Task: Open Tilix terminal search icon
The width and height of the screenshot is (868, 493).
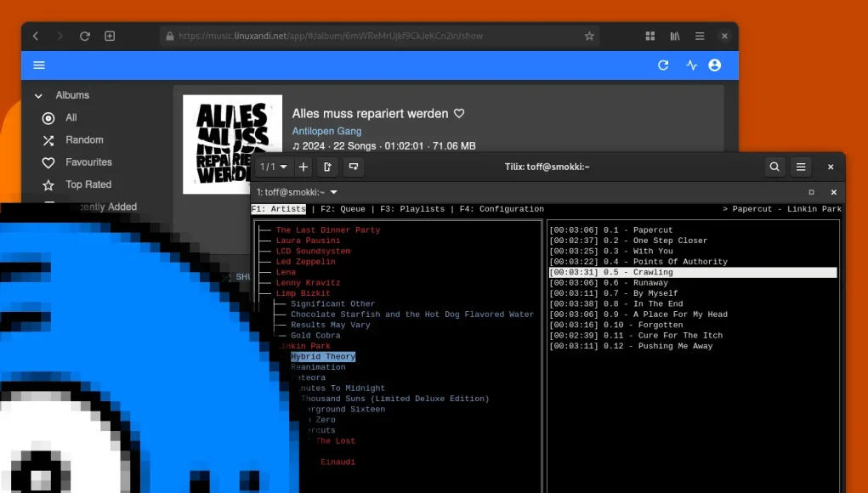Action: click(774, 167)
